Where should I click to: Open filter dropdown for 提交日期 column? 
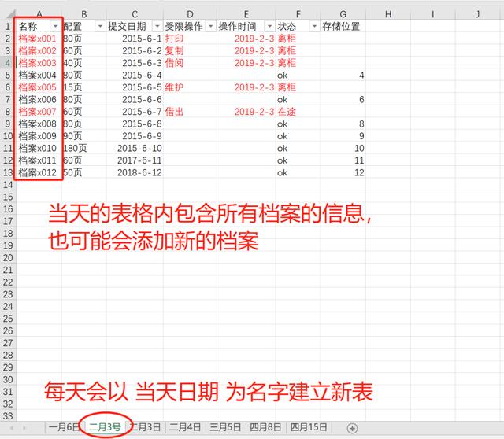[157, 26]
